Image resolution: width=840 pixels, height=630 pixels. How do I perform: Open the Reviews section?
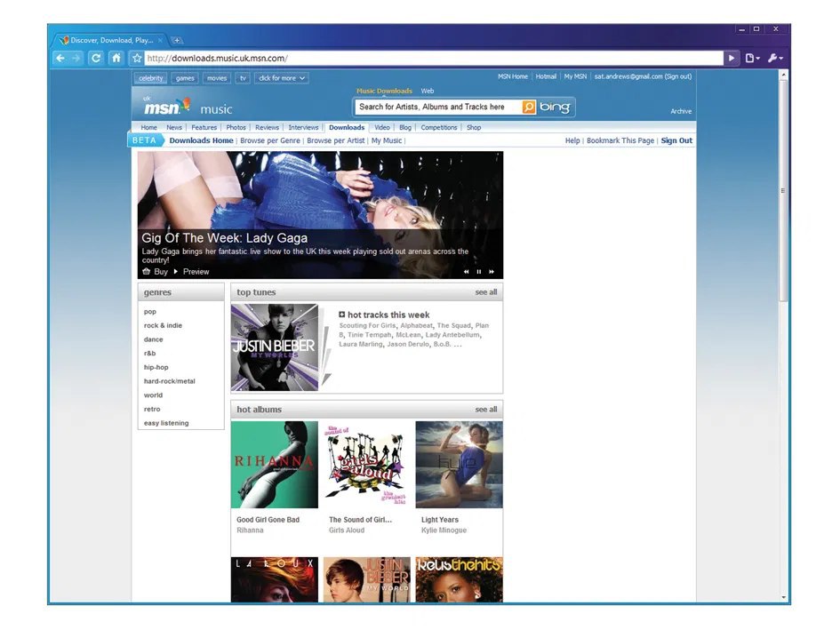267,127
